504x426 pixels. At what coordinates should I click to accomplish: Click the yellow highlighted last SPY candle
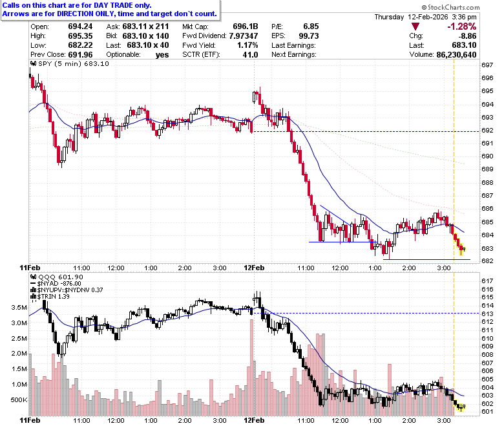463,249
